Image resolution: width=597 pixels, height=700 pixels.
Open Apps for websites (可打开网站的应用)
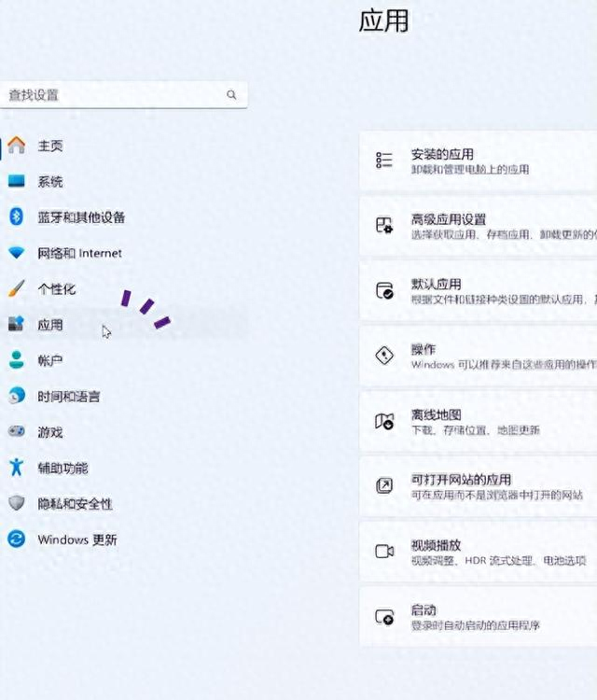pyautogui.click(x=479, y=486)
